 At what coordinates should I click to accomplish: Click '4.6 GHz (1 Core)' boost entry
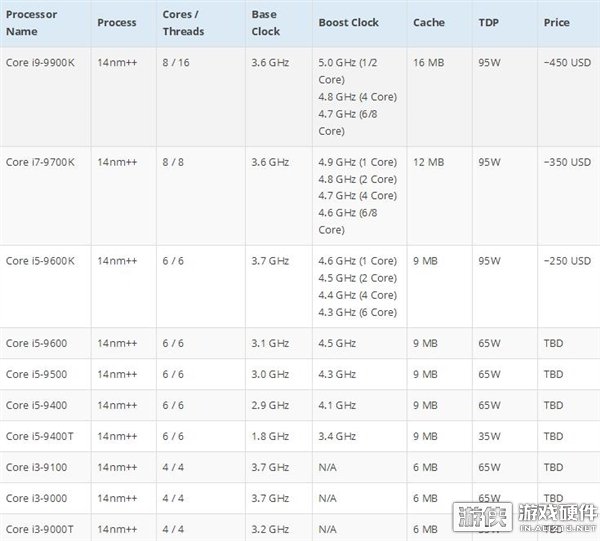[x=357, y=261]
